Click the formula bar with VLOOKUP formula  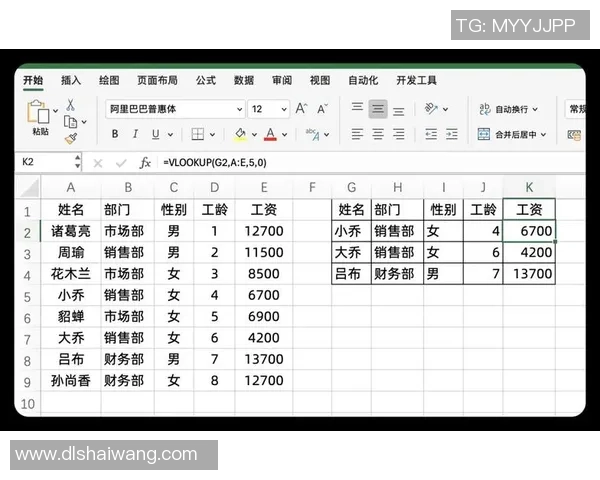pos(371,163)
